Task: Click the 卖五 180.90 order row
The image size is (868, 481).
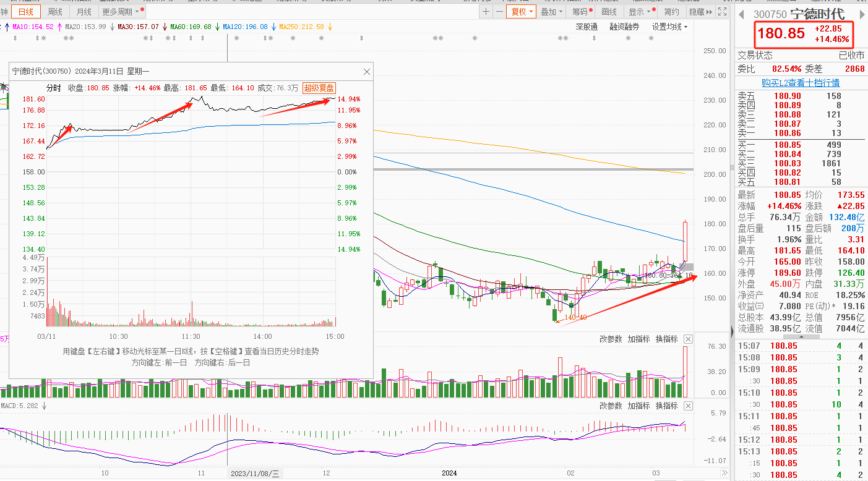Action: 801,96
